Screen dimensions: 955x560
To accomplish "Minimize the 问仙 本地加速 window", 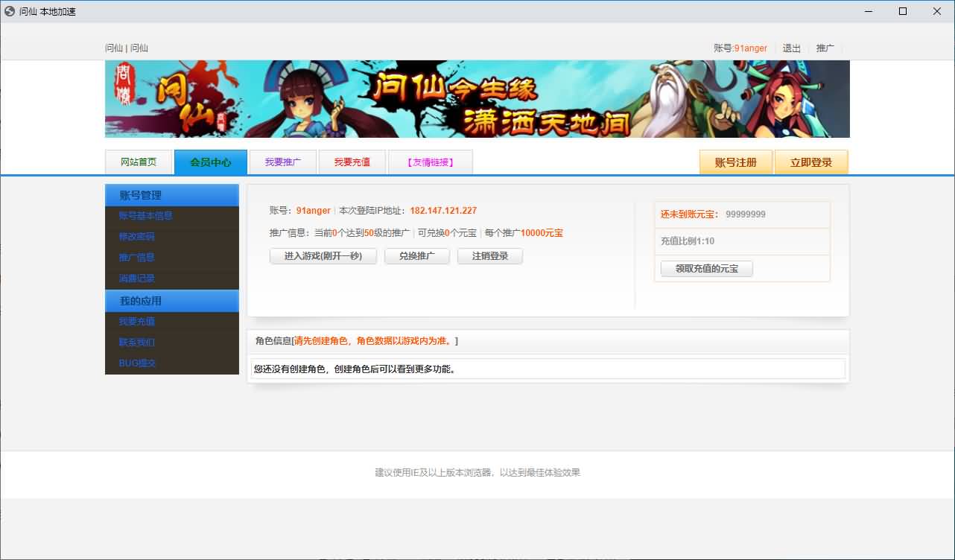I will pyautogui.click(x=869, y=11).
